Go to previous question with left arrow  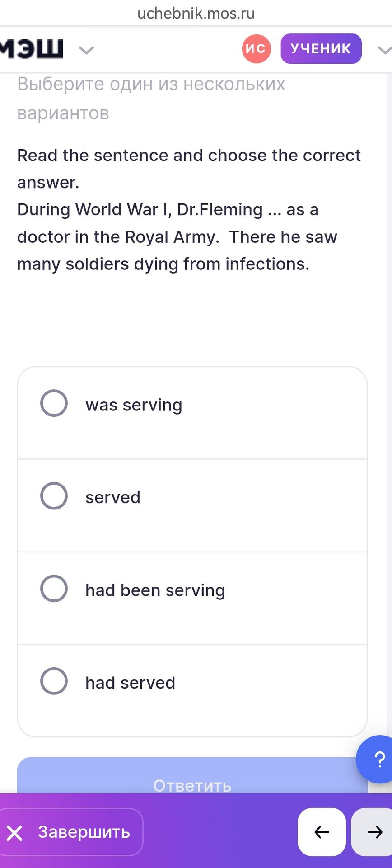(322, 832)
